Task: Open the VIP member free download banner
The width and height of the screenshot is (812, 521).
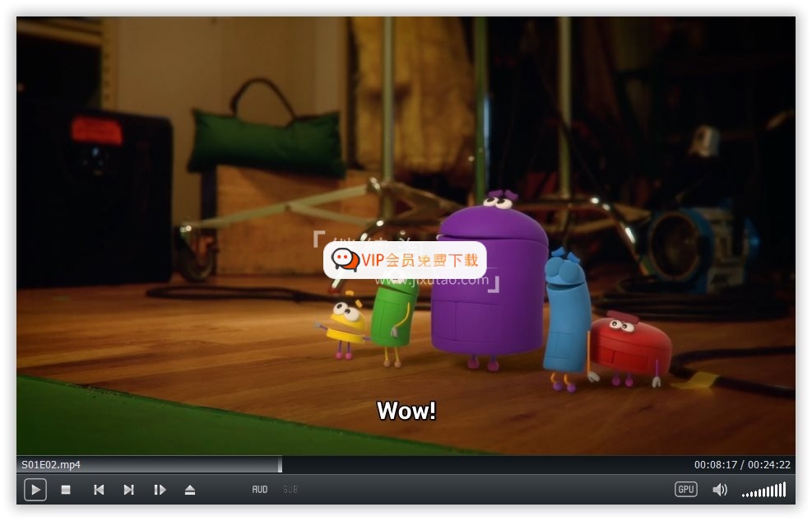Action: pos(405,259)
